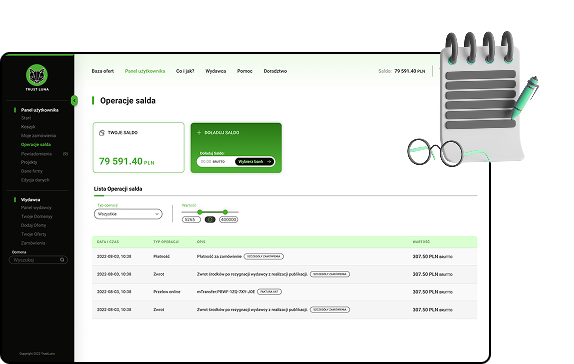Click the magnifier icon in Domena search
The image size is (574, 364).
(x=62, y=260)
